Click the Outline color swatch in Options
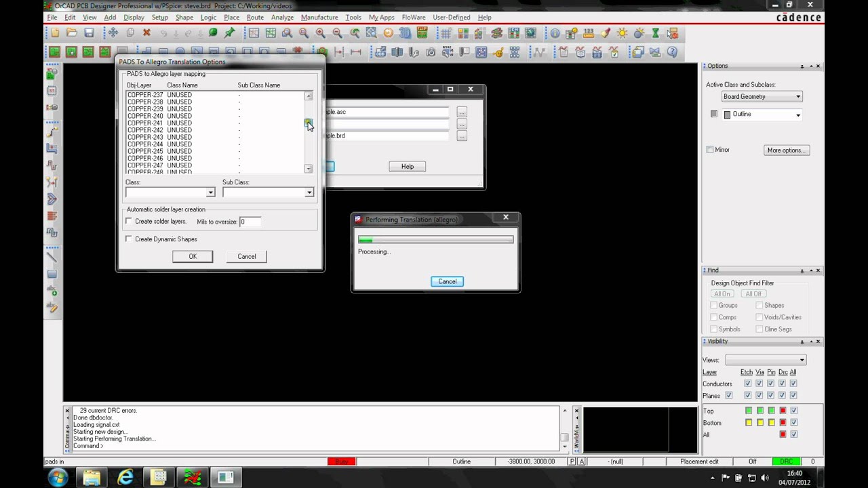The width and height of the screenshot is (868, 488). pos(727,115)
